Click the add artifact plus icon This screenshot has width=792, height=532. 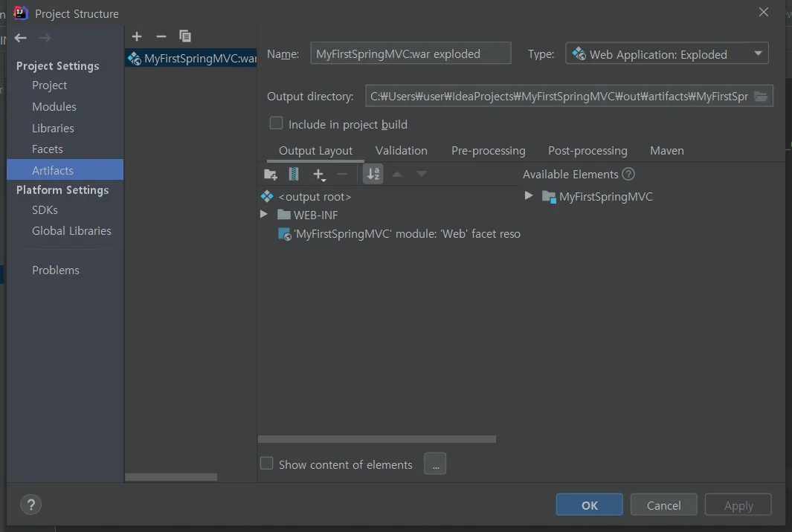pyautogui.click(x=137, y=36)
